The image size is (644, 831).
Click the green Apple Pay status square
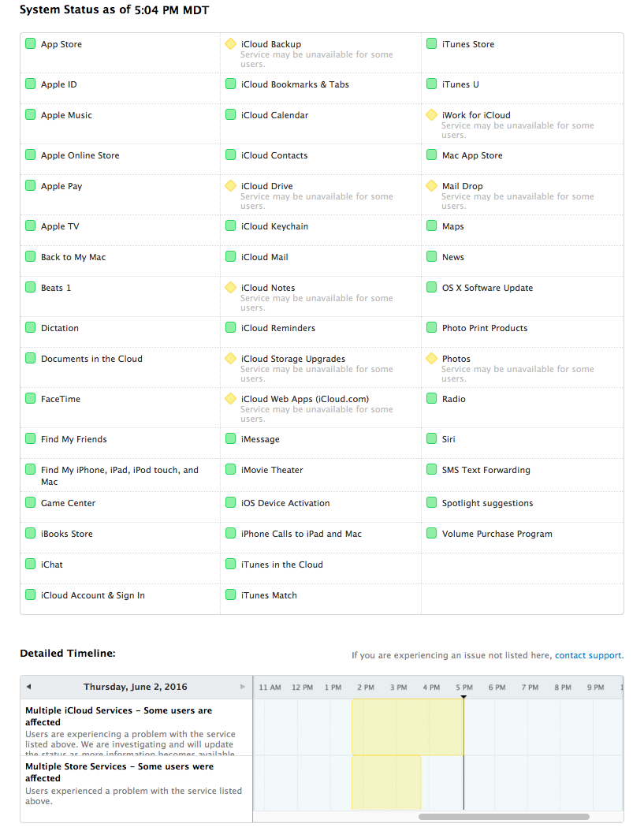30,186
